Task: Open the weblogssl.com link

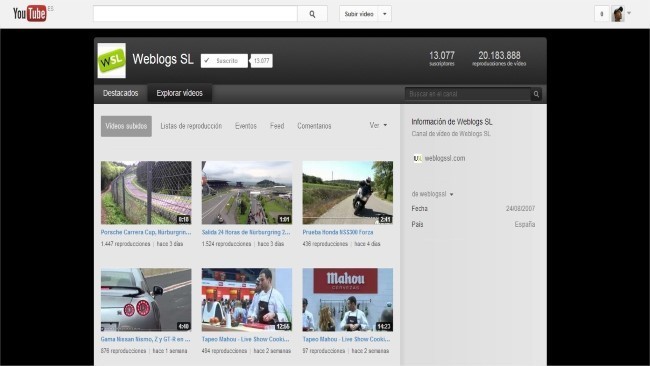Action: (445, 158)
